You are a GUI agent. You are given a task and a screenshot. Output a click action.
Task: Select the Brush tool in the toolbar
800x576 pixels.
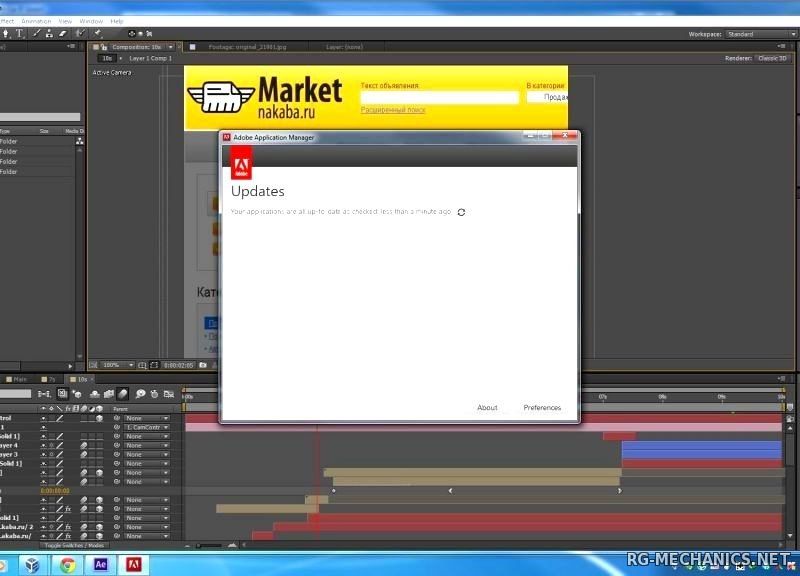point(36,34)
